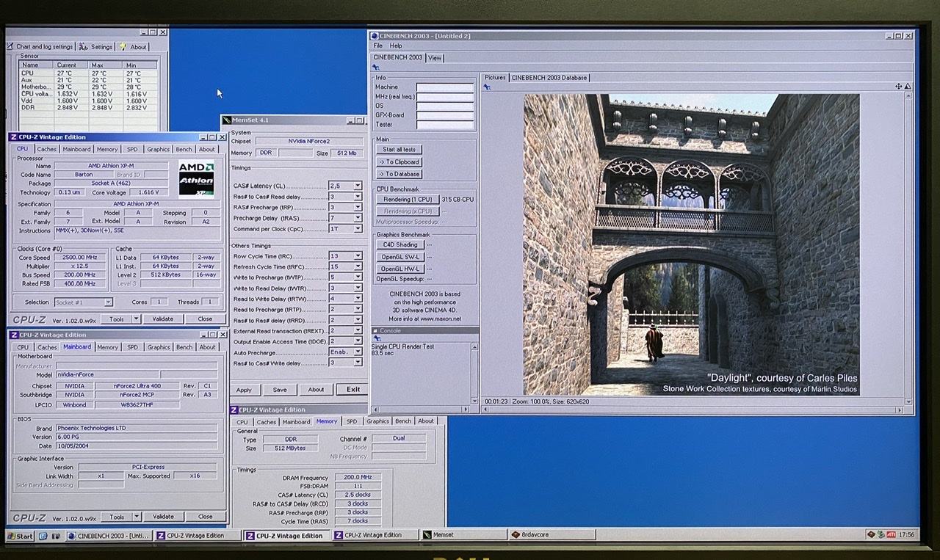This screenshot has height=560, width=940.
Task: Click the Validate button in the CPU-Z CPU window
Action: (163, 319)
